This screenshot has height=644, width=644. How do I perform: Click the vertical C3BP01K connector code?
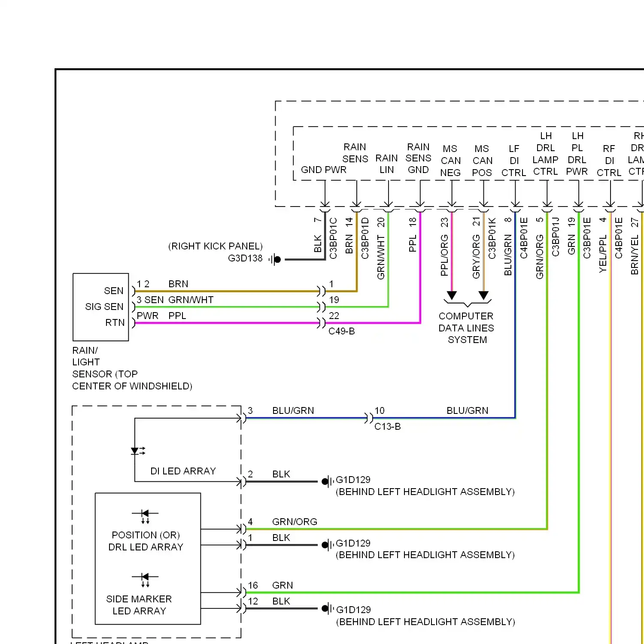(492, 238)
